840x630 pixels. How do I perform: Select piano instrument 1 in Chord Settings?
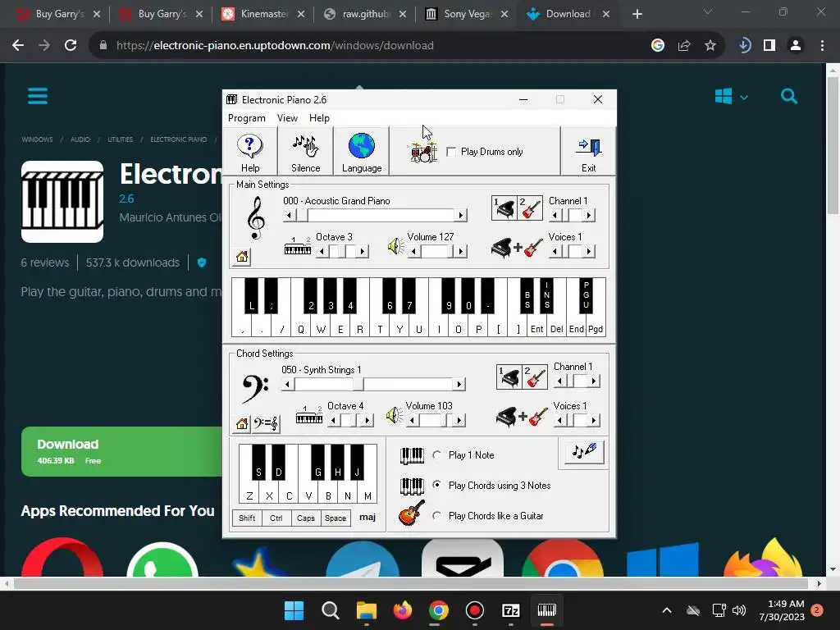509,377
